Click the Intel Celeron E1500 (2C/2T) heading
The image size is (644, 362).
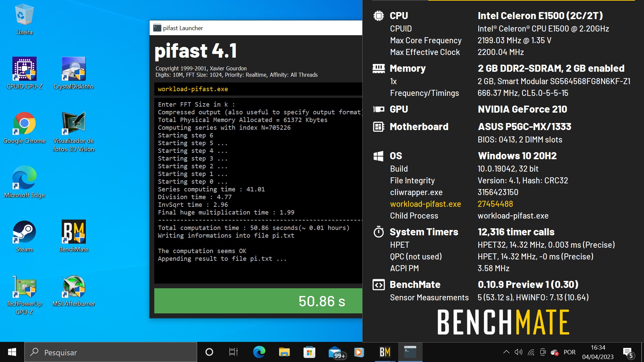point(540,16)
